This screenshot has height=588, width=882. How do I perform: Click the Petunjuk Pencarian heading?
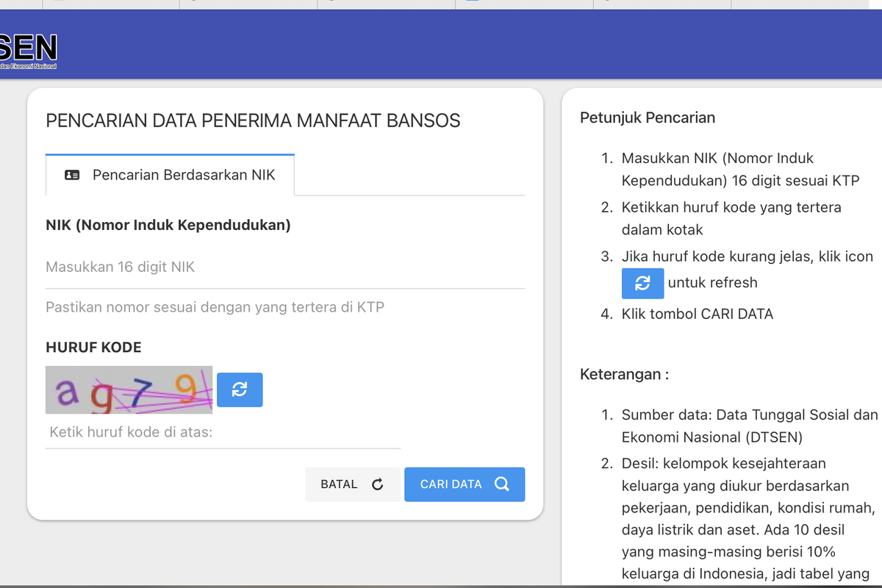click(x=648, y=117)
